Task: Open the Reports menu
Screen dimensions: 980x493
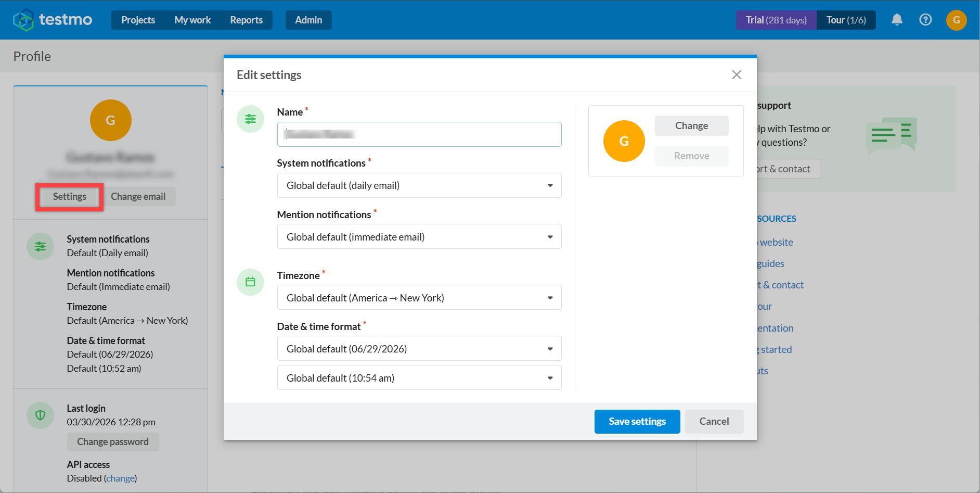Action: click(246, 20)
